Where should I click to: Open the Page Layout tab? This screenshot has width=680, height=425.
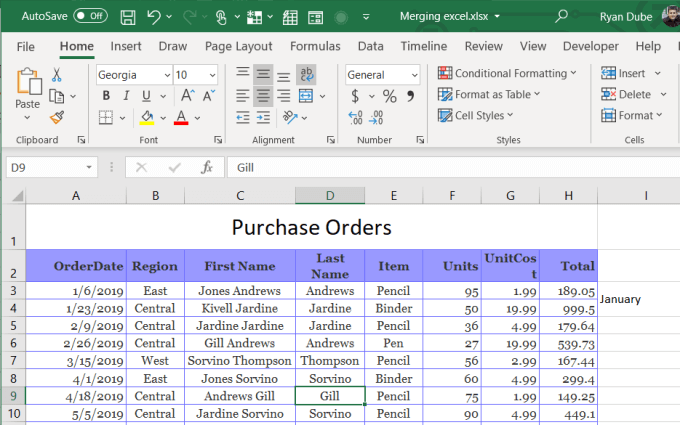coord(238,46)
